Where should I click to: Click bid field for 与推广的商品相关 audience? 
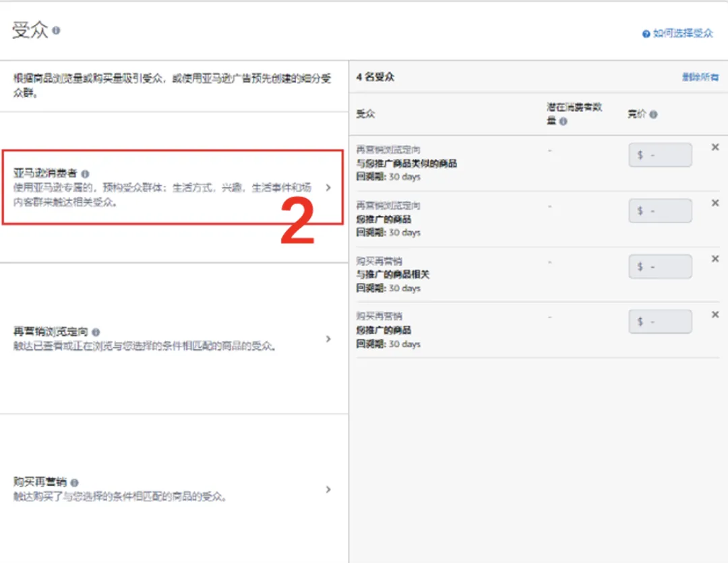660,266
